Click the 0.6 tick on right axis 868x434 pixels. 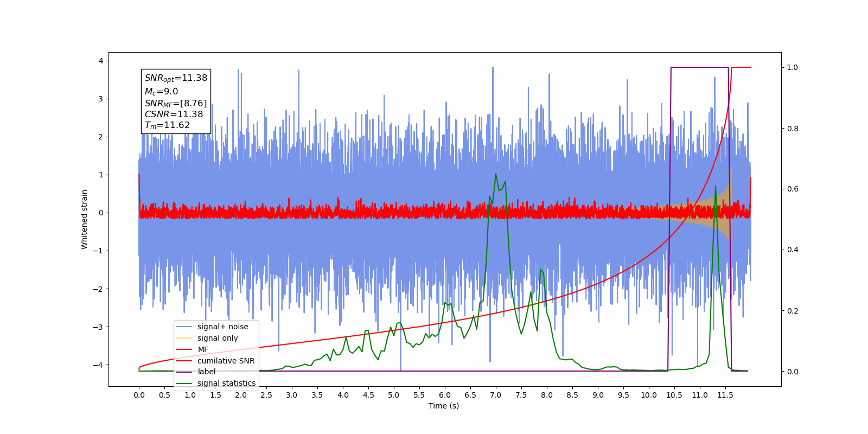click(793, 189)
